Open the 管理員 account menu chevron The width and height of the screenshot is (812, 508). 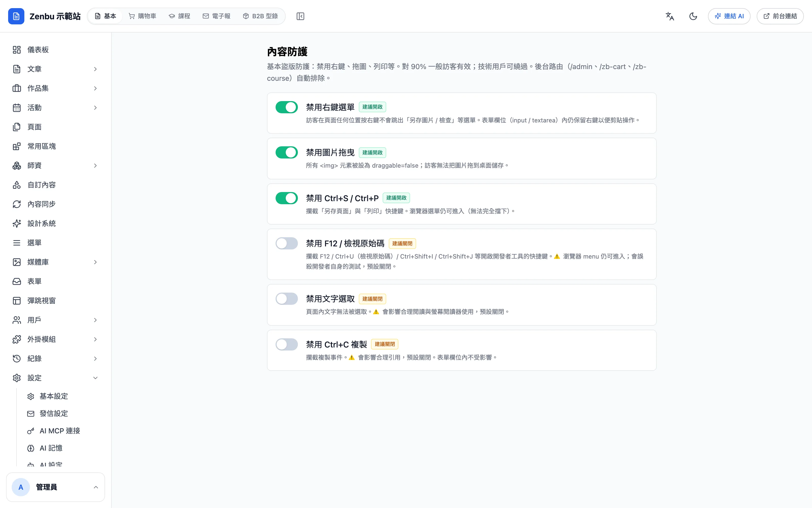[x=96, y=487]
